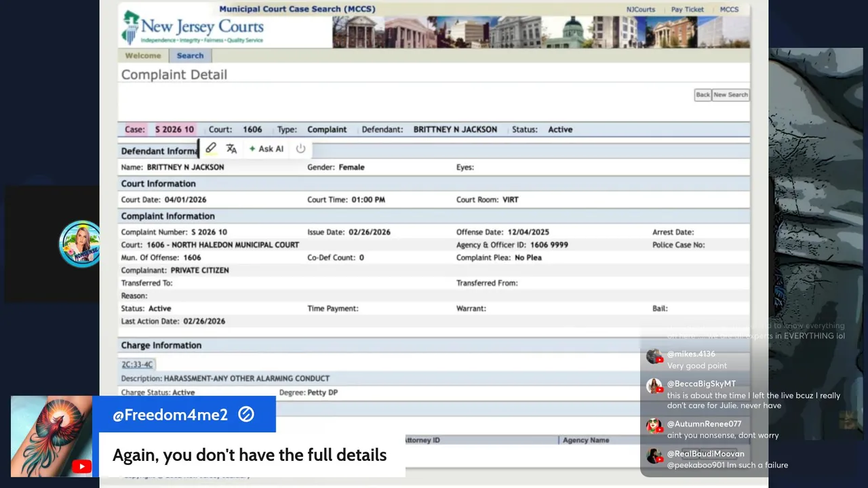This screenshot has width=868, height=488.
Task: Click the Attorney ID column header
Action: (422, 441)
